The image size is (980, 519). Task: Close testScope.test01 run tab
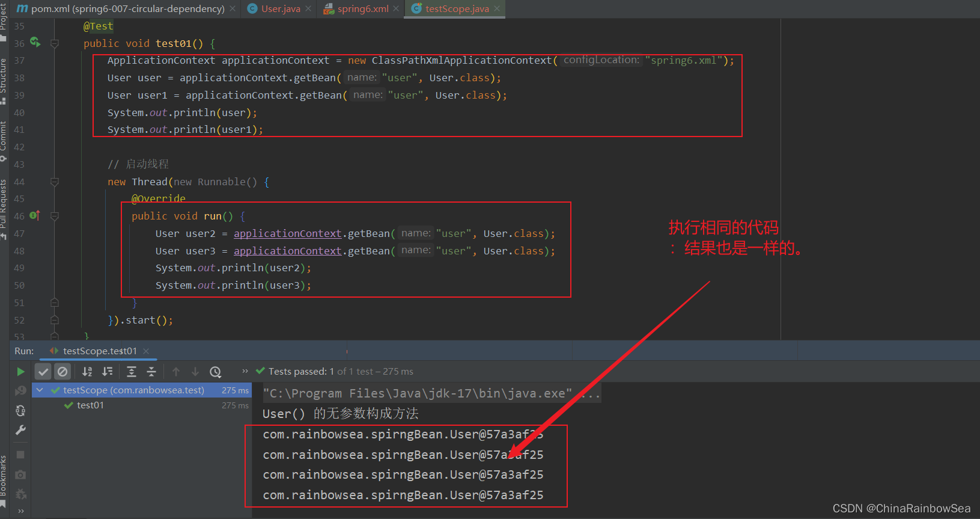click(146, 351)
